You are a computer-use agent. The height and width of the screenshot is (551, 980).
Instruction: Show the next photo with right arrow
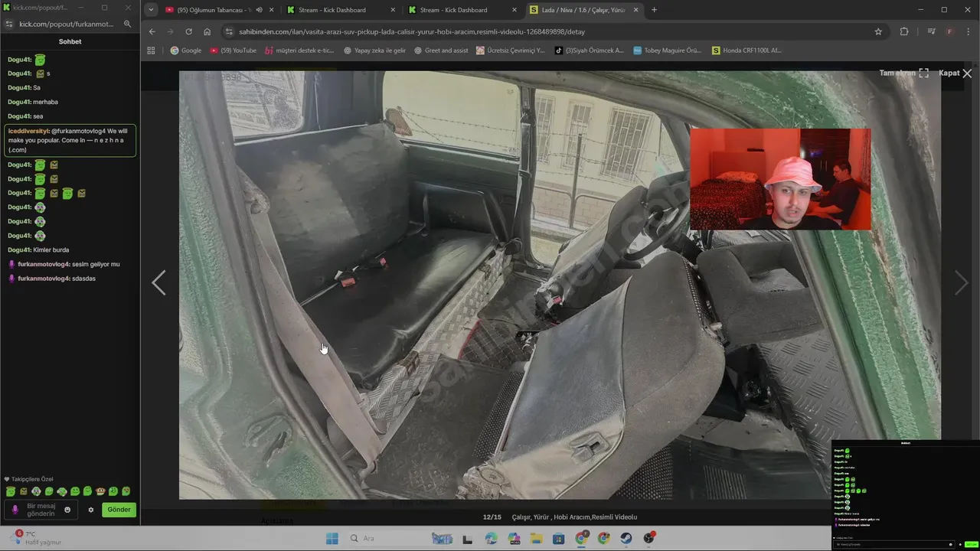click(x=962, y=283)
